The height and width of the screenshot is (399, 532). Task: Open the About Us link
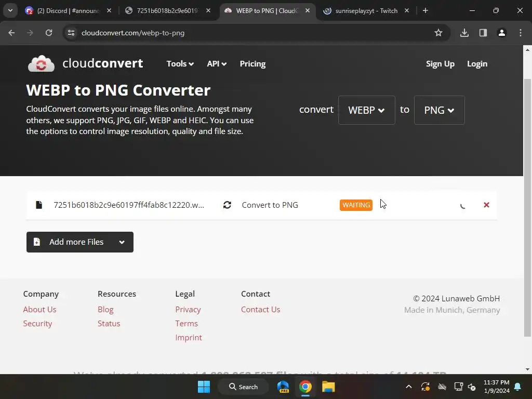[39, 310]
